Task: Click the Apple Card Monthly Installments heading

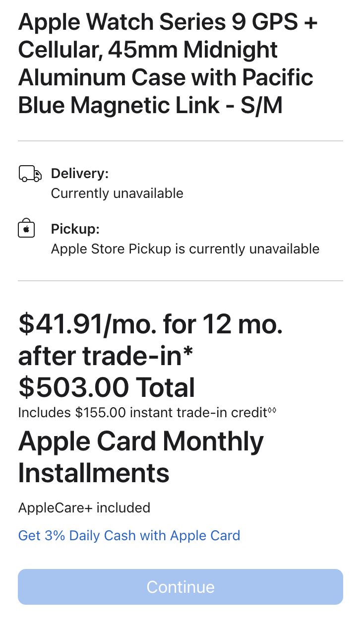Action: (141, 457)
